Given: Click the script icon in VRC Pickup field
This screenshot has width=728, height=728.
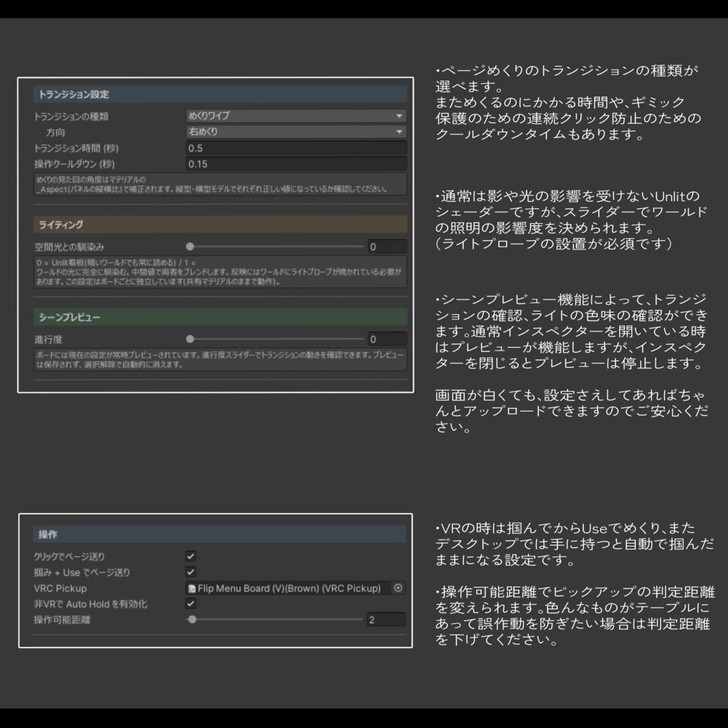Looking at the screenshot, I should pos(192,589).
